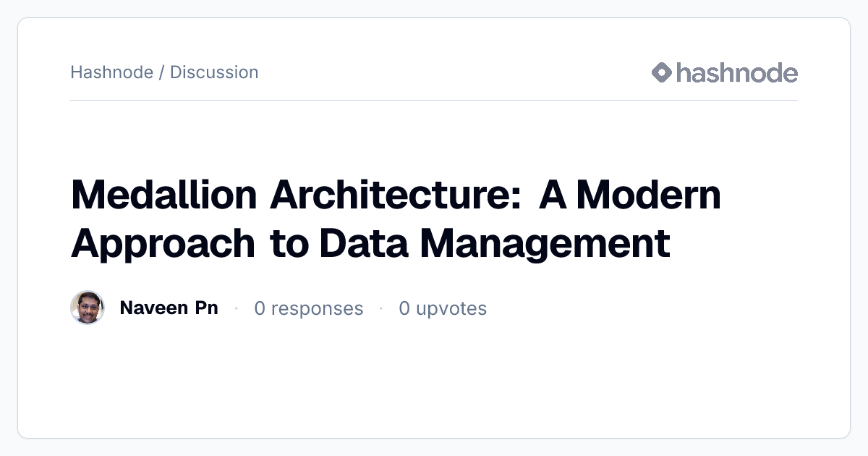The width and height of the screenshot is (868, 456).
Task: View the 0 responses count
Action: point(309,308)
